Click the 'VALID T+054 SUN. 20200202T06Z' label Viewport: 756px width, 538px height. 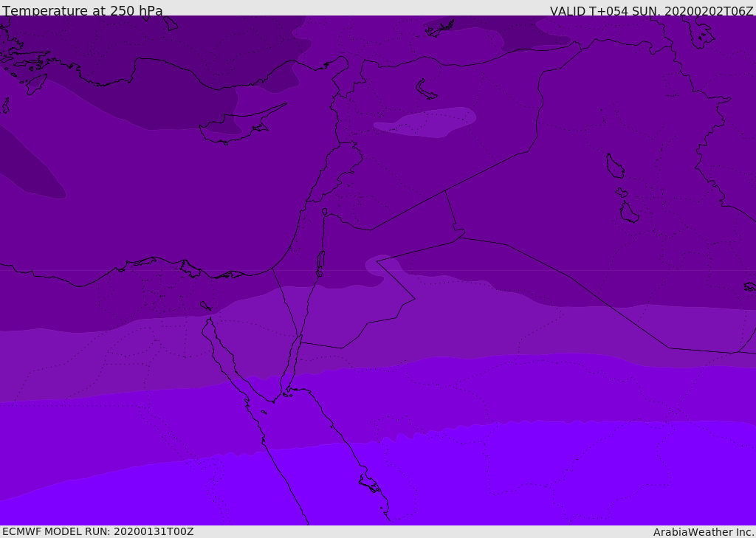(x=651, y=10)
